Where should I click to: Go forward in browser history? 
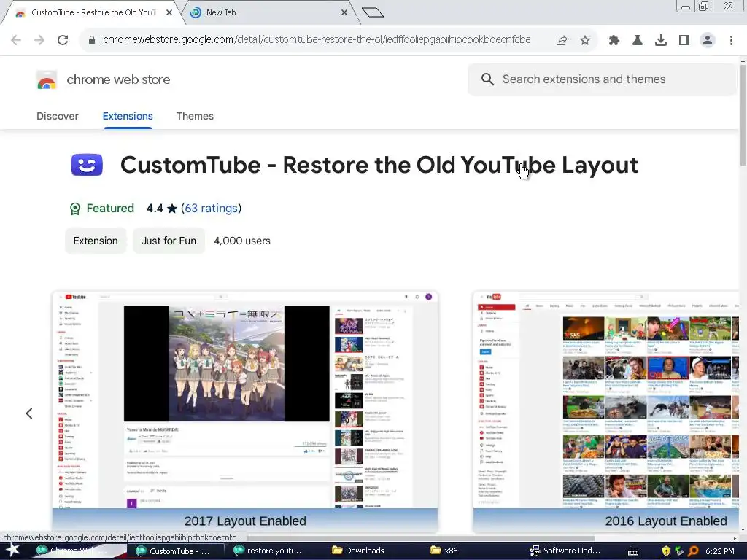tap(39, 40)
